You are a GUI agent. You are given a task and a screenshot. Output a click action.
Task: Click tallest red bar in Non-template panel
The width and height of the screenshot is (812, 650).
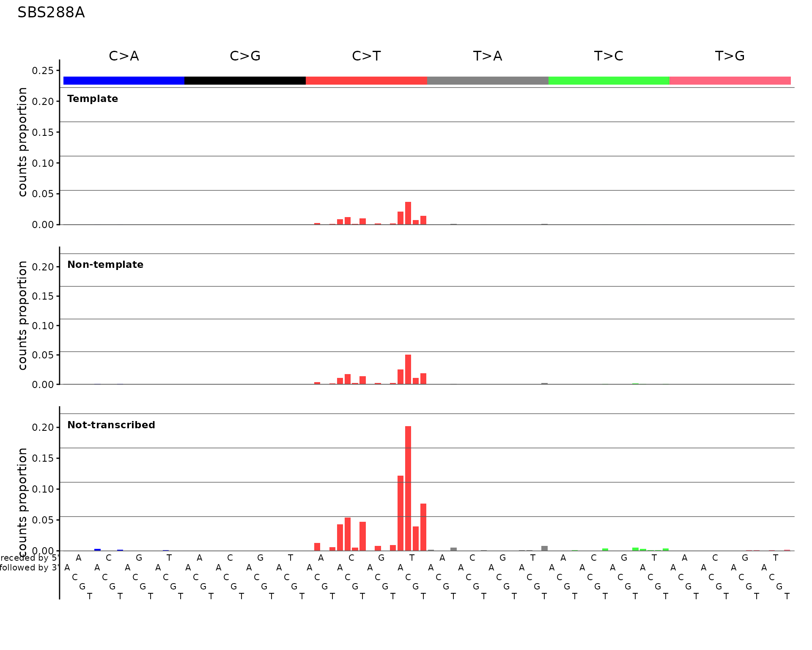(x=408, y=369)
